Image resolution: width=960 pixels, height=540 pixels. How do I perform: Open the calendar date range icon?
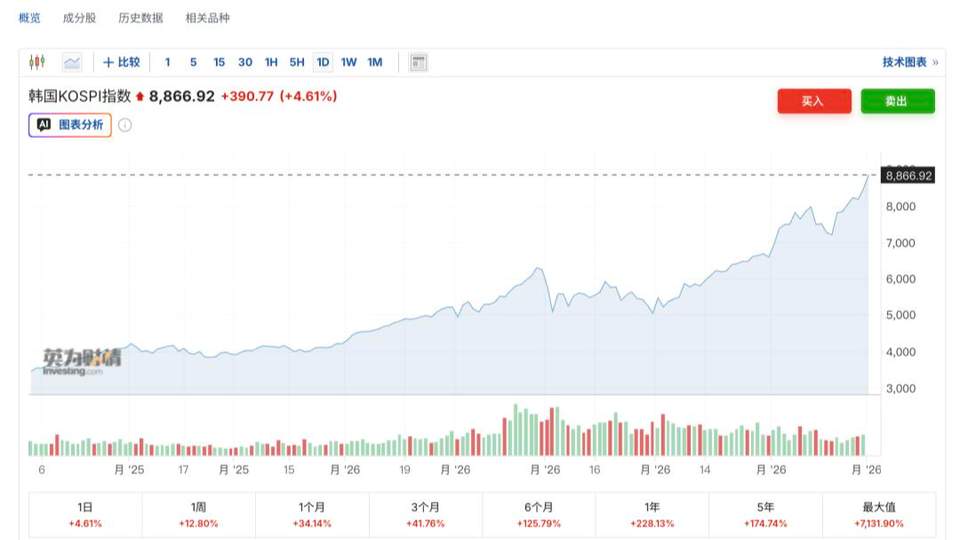[418, 62]
